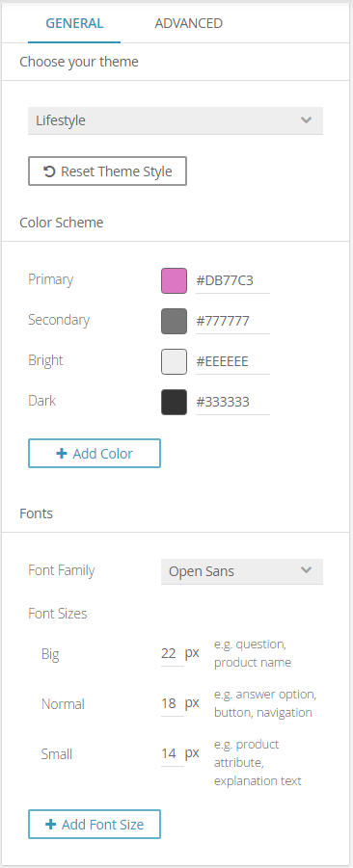Edit the Secondary hex field #777777

[x=232, y=321]
